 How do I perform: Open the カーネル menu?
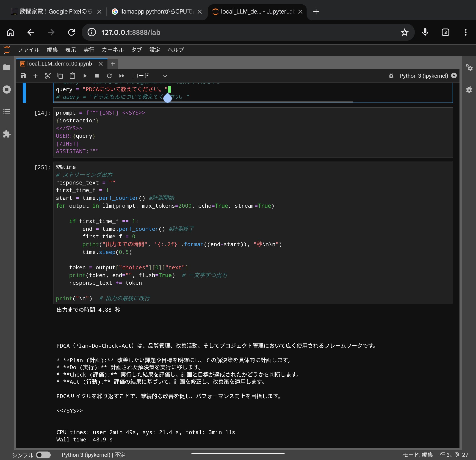click(x=113, y=50)
